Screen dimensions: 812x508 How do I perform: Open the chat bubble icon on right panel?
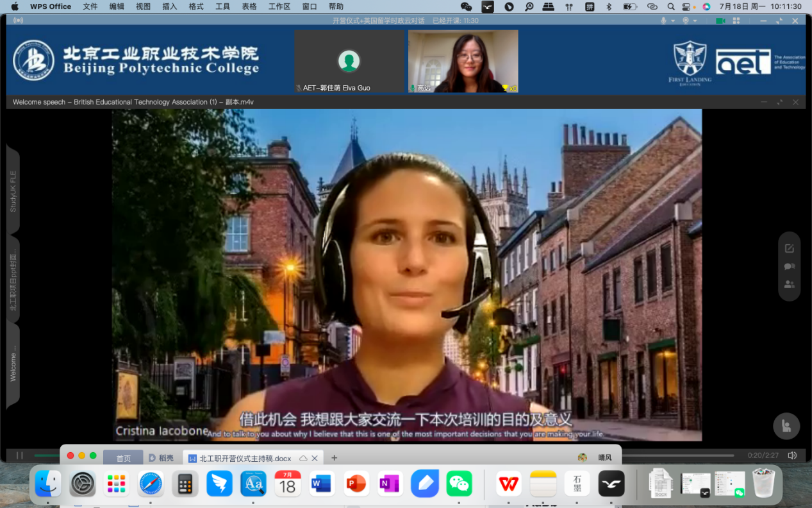click(789, 266)
